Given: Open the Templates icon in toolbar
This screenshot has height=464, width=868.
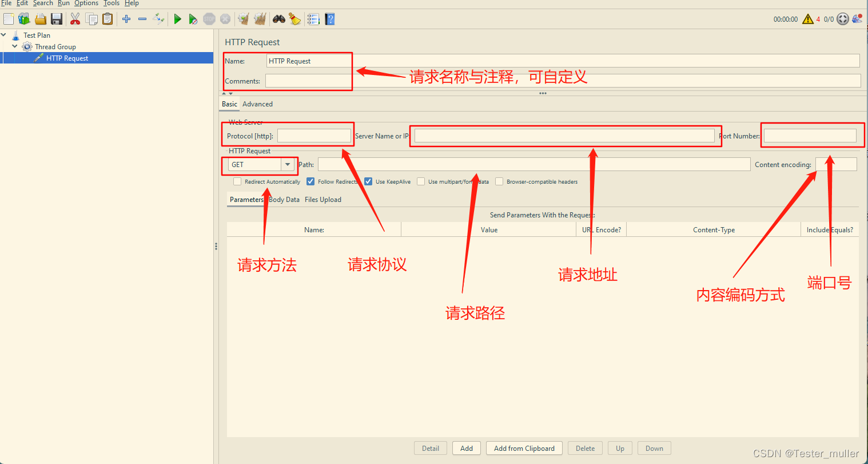Looking at the screenshot, I should tap(24, 19).
